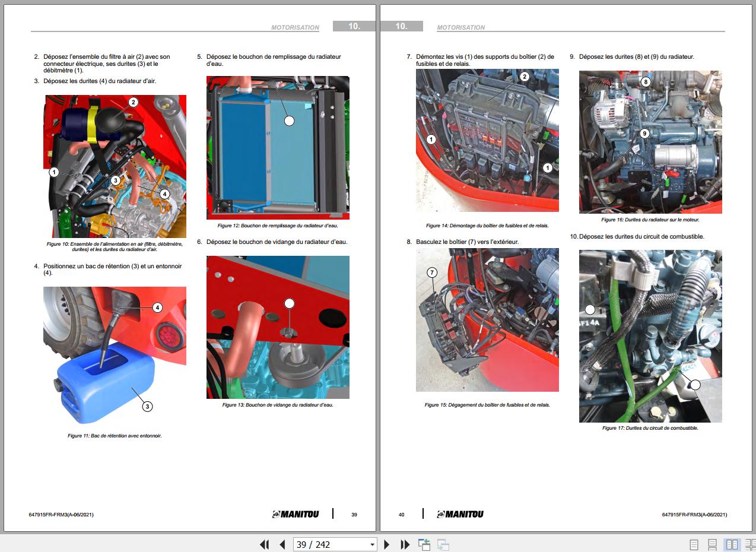Go to the first page
756x552 pixels.
click(265, 544)
